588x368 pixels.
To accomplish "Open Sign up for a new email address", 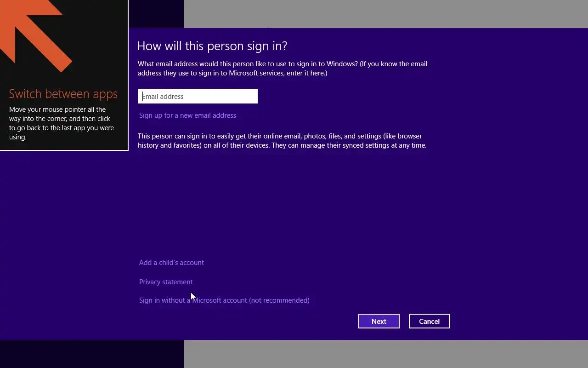I will (187, 115).
